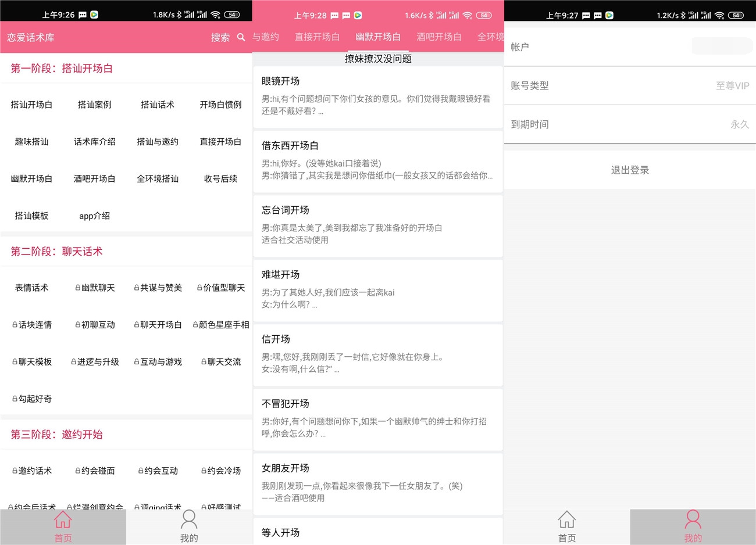Tap locked 聊天模板 item
The width and height of the screenshot is (756, 545).
(31, 362)
